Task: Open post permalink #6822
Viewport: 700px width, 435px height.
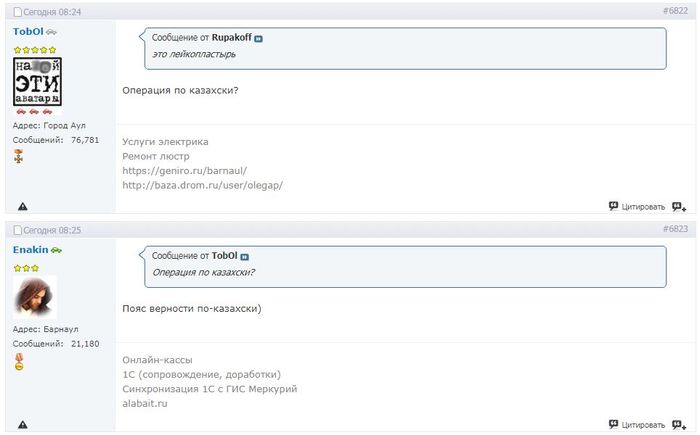Action: [675, 11]
